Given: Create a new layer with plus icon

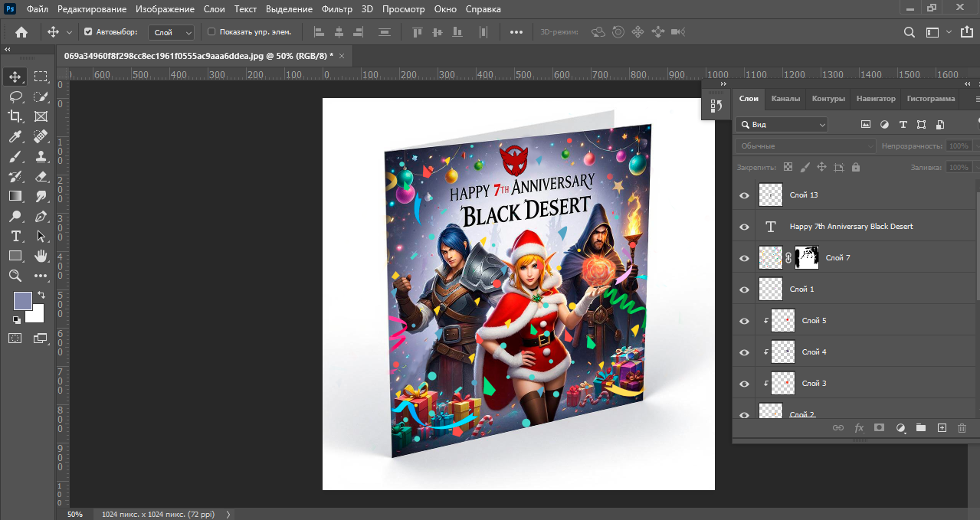Looking at the screenshot, I should pyautogui.click(x=942, y=428).
